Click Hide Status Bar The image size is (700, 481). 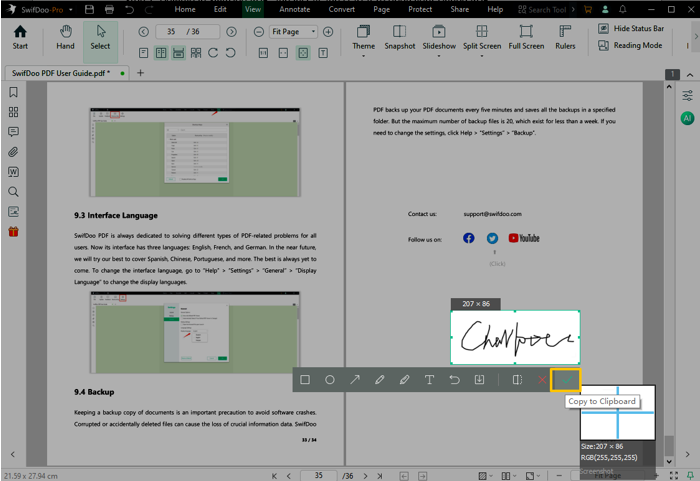click(631, 29)
